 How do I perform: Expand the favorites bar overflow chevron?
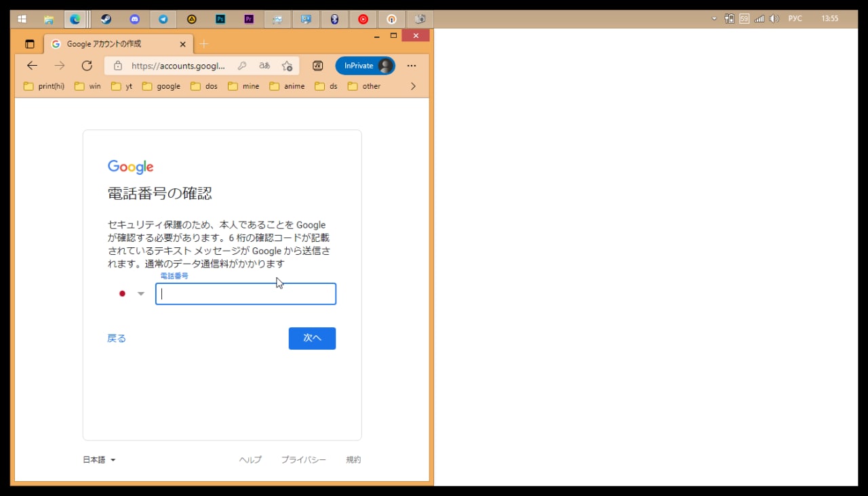click(x=413, y=86)
